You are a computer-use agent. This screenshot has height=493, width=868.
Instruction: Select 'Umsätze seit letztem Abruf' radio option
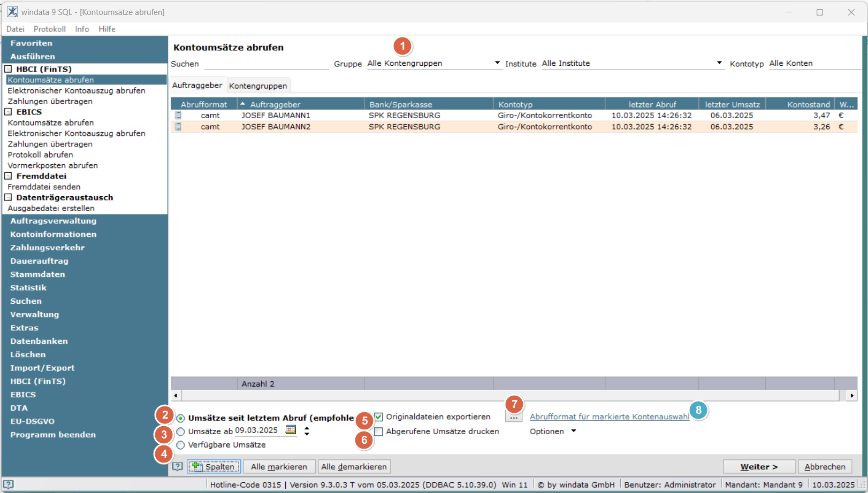tap(181, 418)
